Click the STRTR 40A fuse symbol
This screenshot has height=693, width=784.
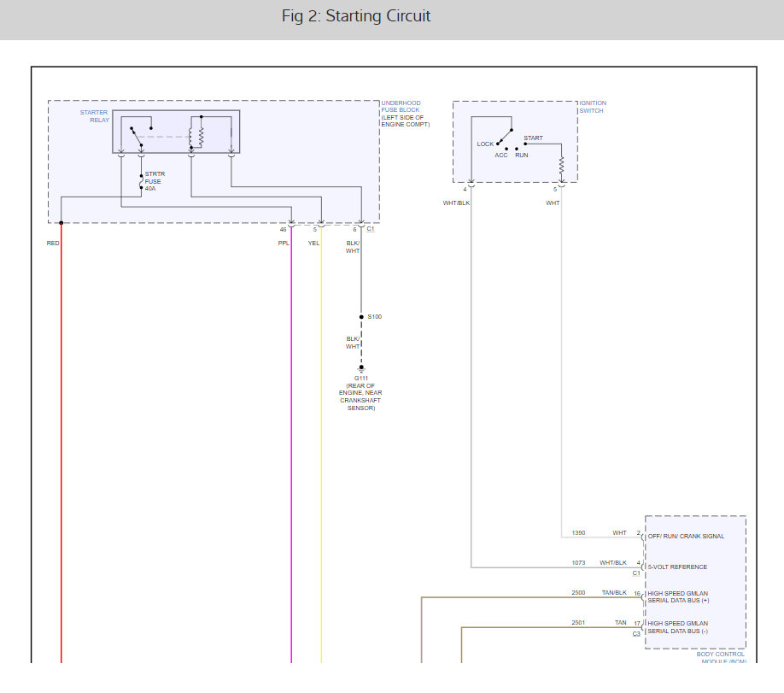pos(141,181)
